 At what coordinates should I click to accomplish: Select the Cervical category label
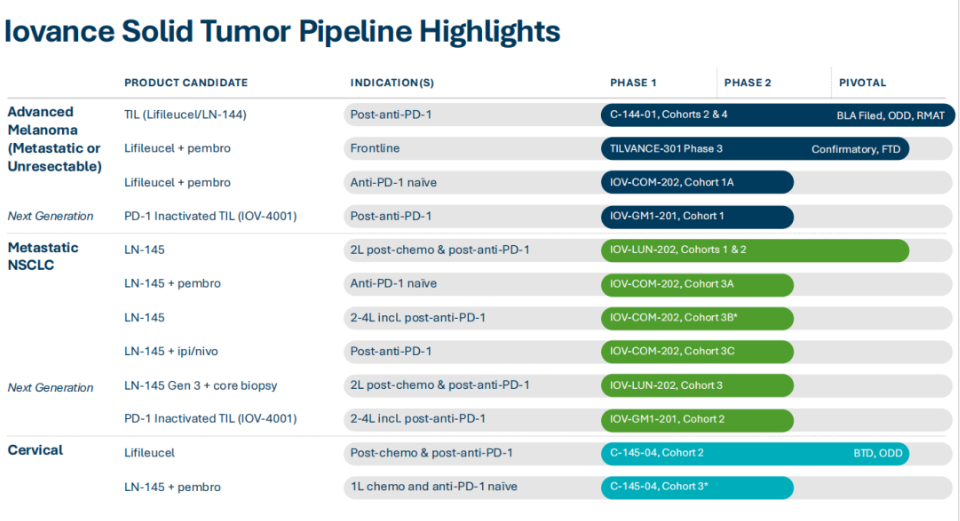(36, 450)
